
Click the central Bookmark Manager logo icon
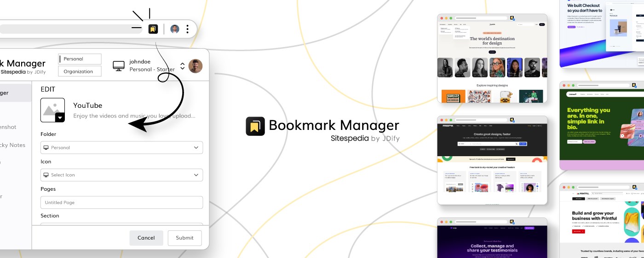pyautogui.click(x=255, y=126)
